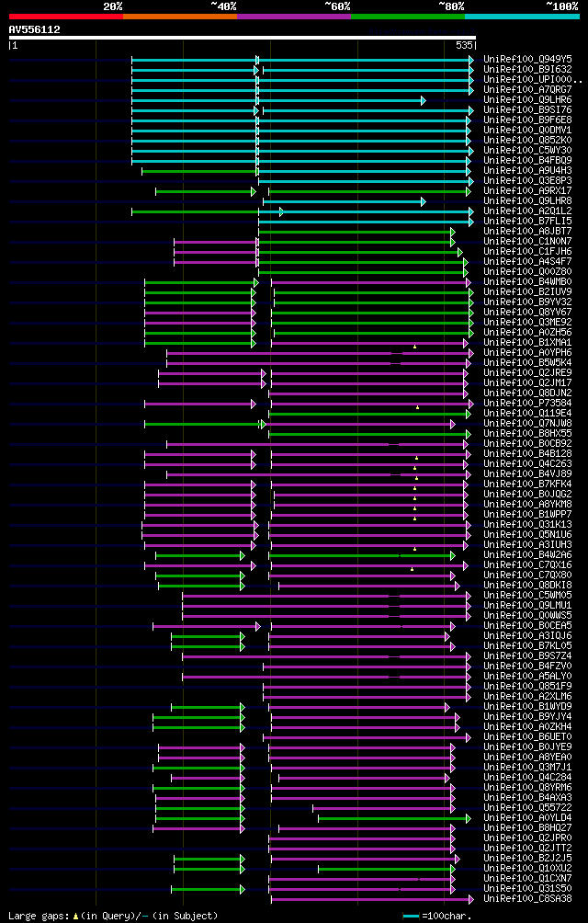Select hit label UniRef100_Q7NJW8

click(x=527, y=424)
